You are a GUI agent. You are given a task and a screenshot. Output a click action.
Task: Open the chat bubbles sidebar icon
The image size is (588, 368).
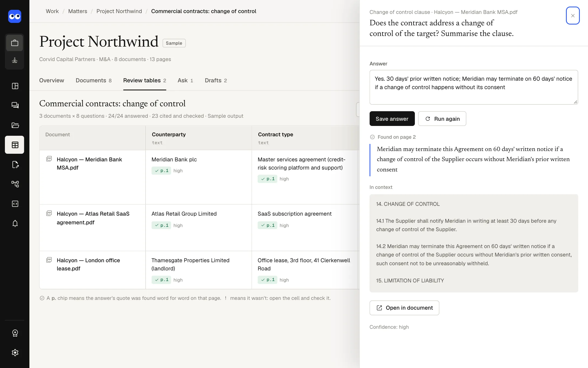click(x=15, y=105)
